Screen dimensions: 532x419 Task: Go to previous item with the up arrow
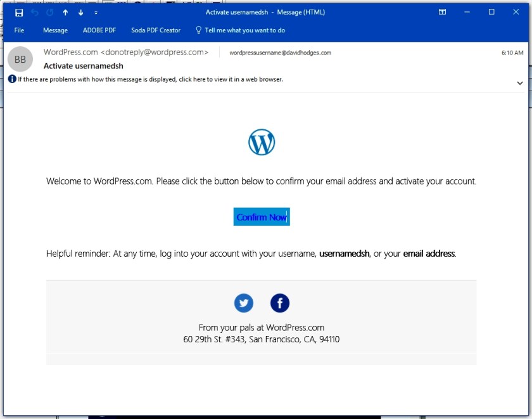(x=64, y=12)
